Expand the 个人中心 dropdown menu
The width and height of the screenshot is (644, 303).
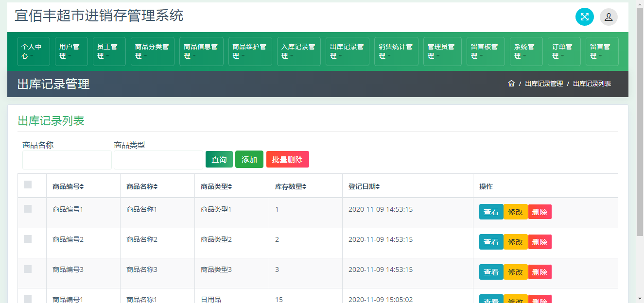coord(33,51)
